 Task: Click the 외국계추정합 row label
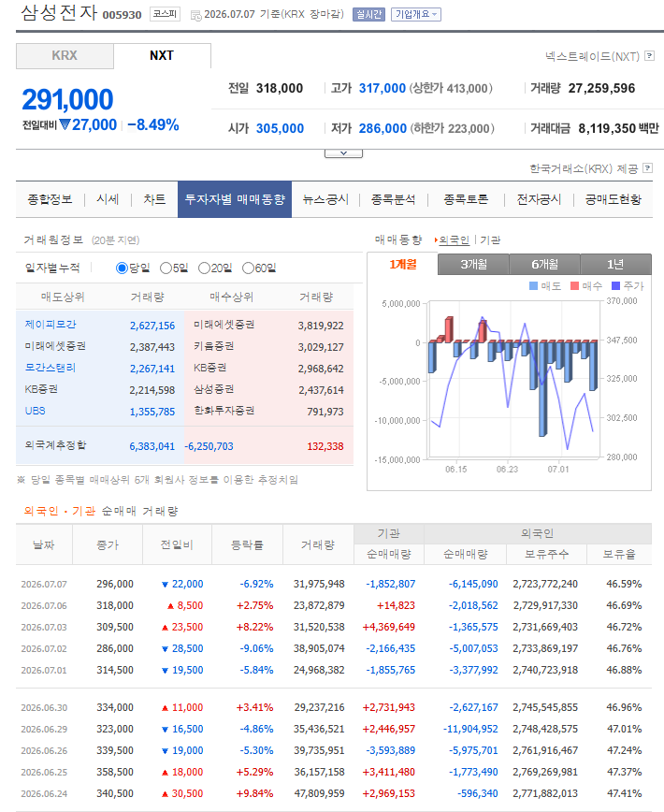(x=55, y=445)
